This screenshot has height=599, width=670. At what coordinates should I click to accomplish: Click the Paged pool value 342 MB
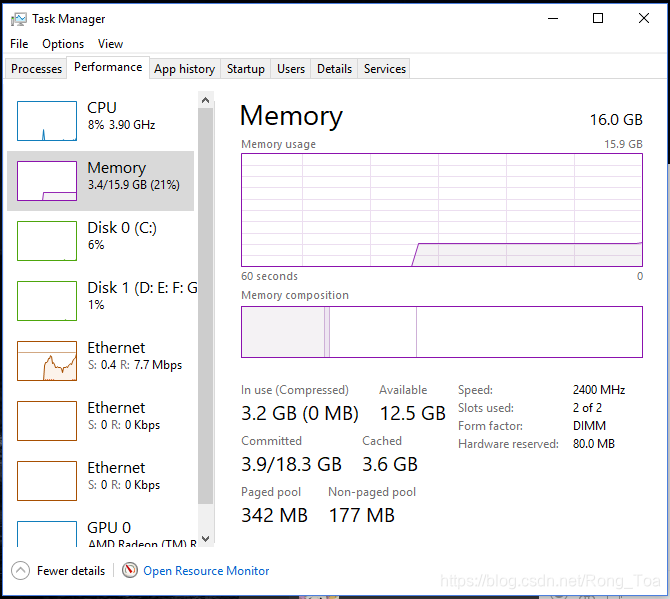point(274,515)
